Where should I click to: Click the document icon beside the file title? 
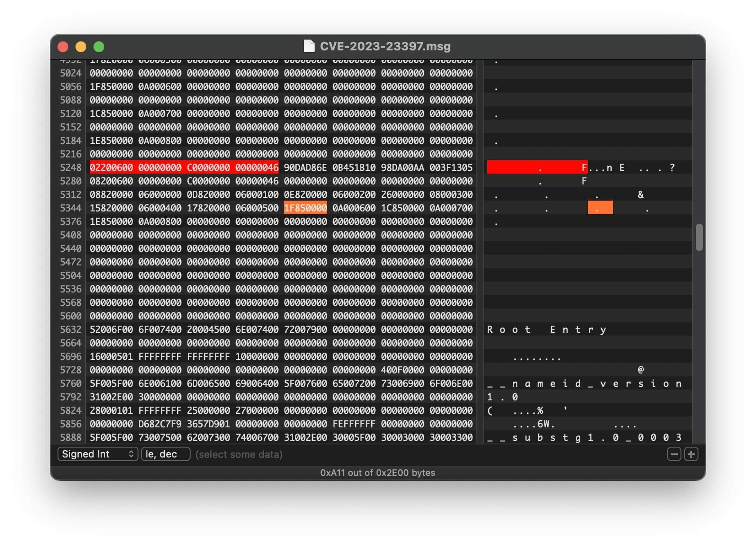coord(309,46)
